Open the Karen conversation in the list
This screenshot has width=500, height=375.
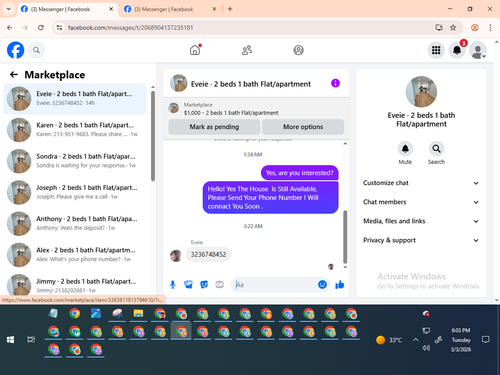coord(75,130)
